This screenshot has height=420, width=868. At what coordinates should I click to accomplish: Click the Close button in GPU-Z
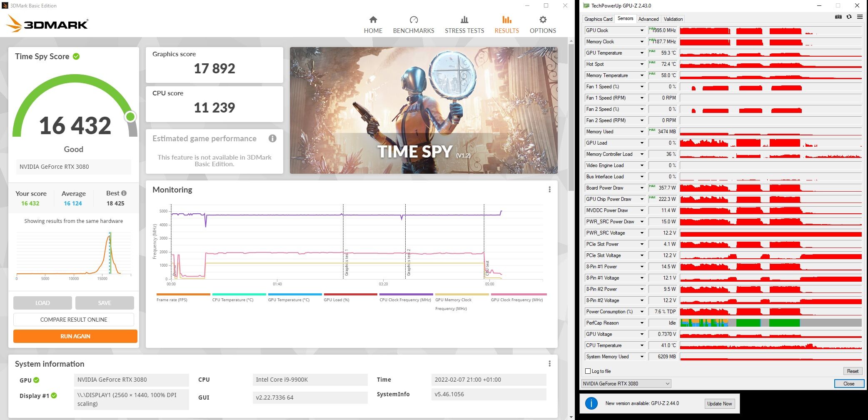point(849,384)
